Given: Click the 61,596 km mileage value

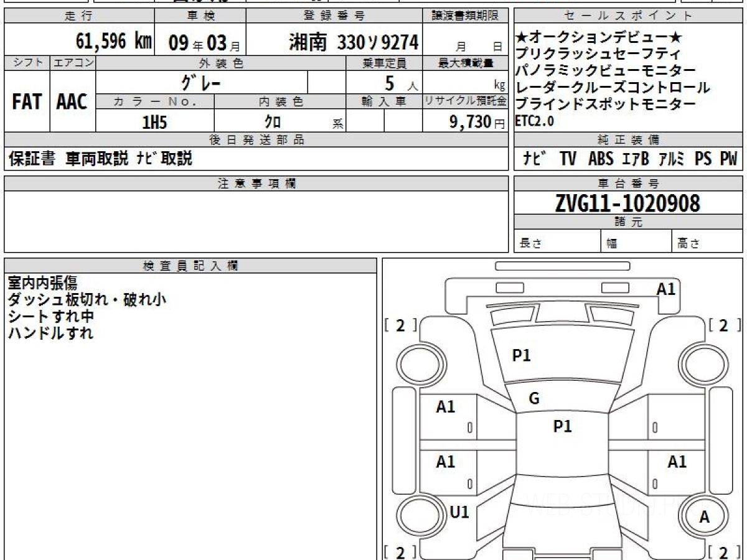Looking at the screenshot, I should pyautogui.click(x=114, y=41).
